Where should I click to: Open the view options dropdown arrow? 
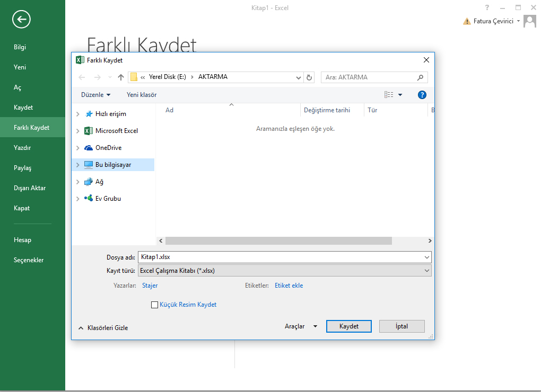tap(400, 95)
